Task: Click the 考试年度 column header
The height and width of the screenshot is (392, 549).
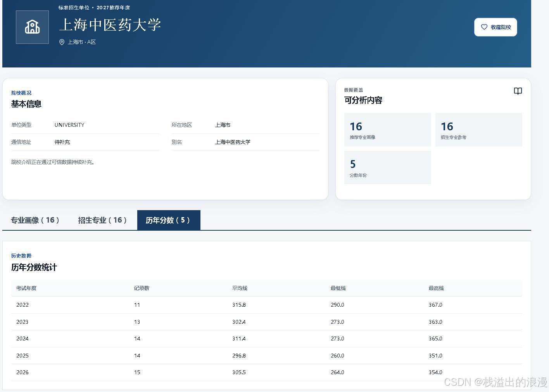Action: 26,288
